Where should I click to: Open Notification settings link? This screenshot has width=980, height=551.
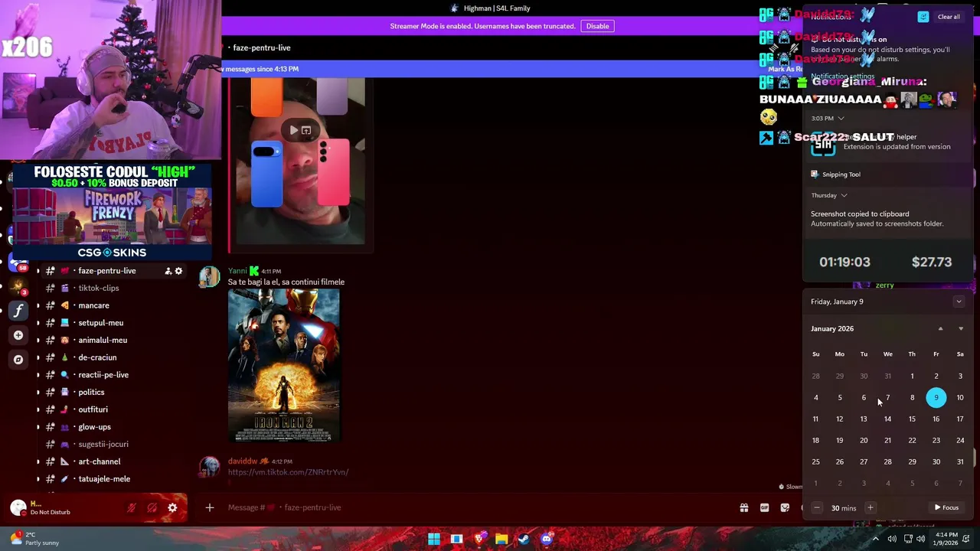pyautogui.click(x=842, y=77)
